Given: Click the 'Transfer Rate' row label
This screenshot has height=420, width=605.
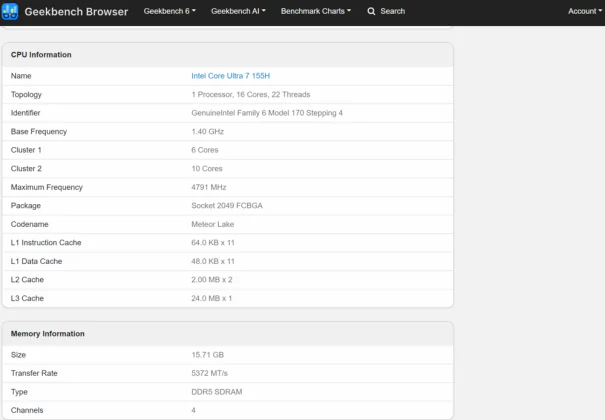Looking at the screenshot, I should pos(34,373).
